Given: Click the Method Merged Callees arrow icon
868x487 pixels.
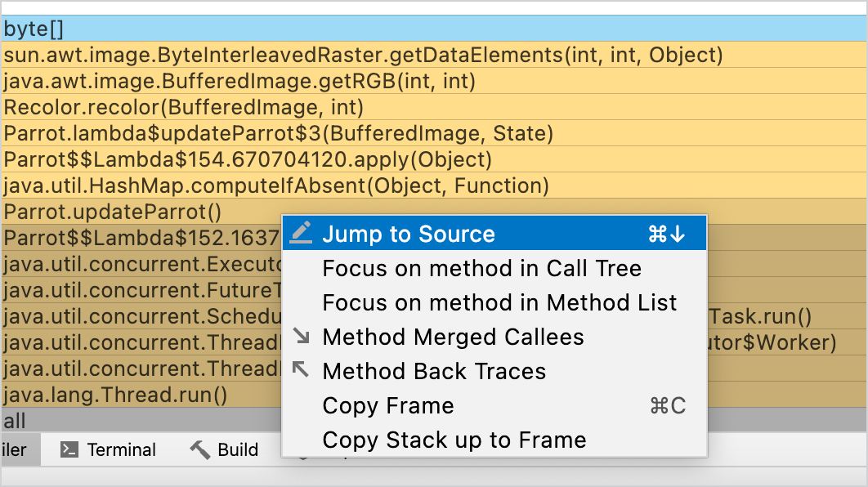Looking at the screenshot, I should 301,335.
